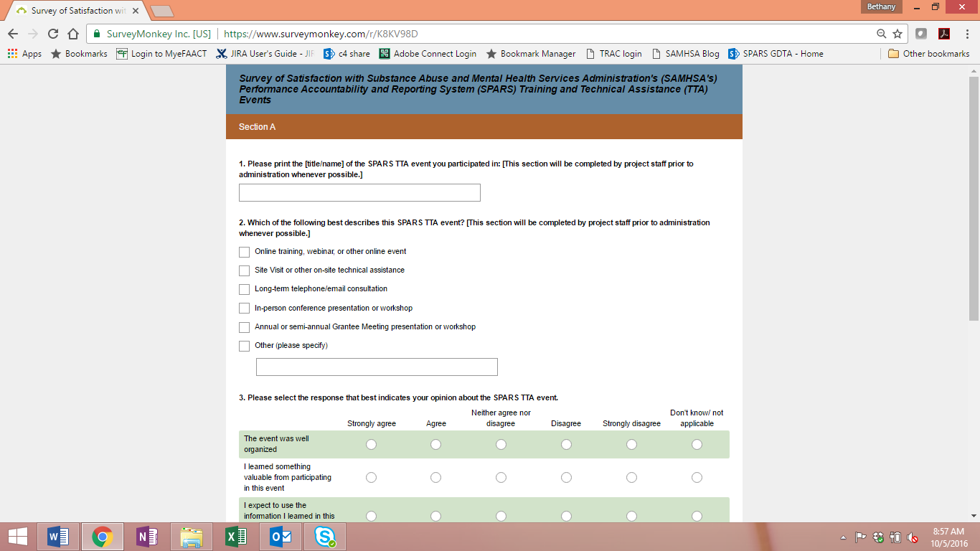Click the zoom magnifier icon in address bar
This screenshot has height=551, width=980.
tap(882, 34)
